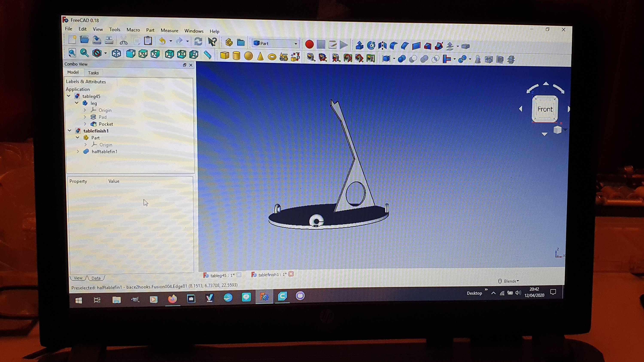Click the Data property tab
This screenshot has width=644, height=362.
click(x=96, y=278)
